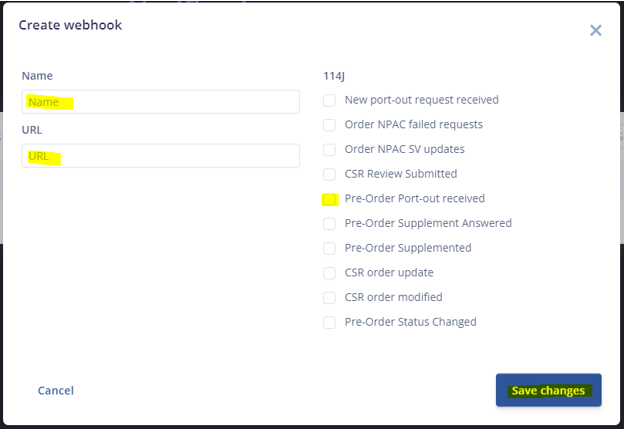Check the Order NPAC failed requests box

coord(329,125)
